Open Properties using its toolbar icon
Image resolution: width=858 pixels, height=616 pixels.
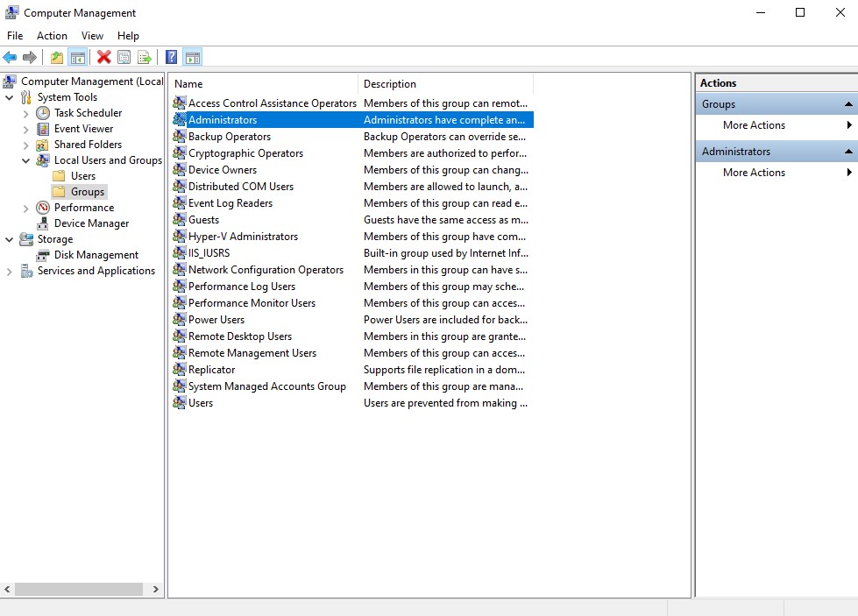coord(124,57)
